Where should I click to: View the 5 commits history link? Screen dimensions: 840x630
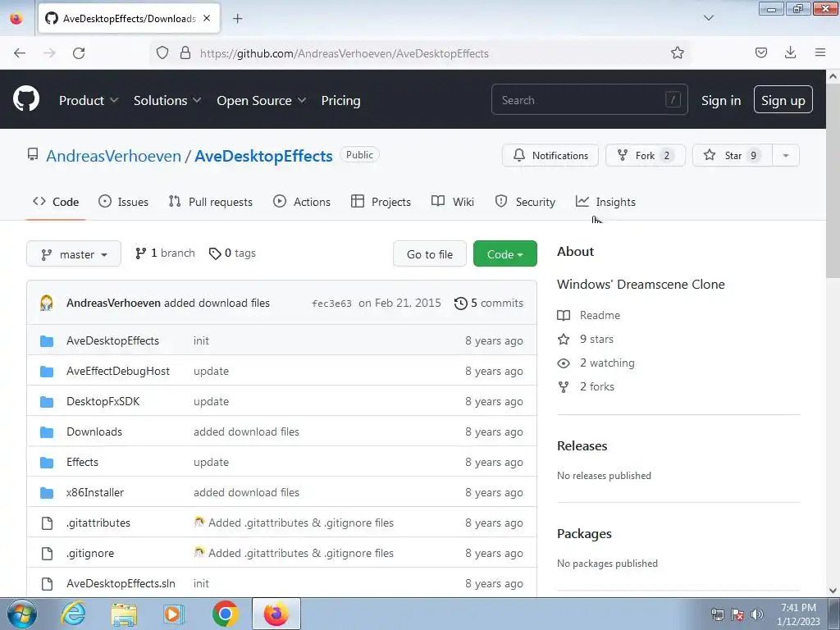click(x=489, y=304)
